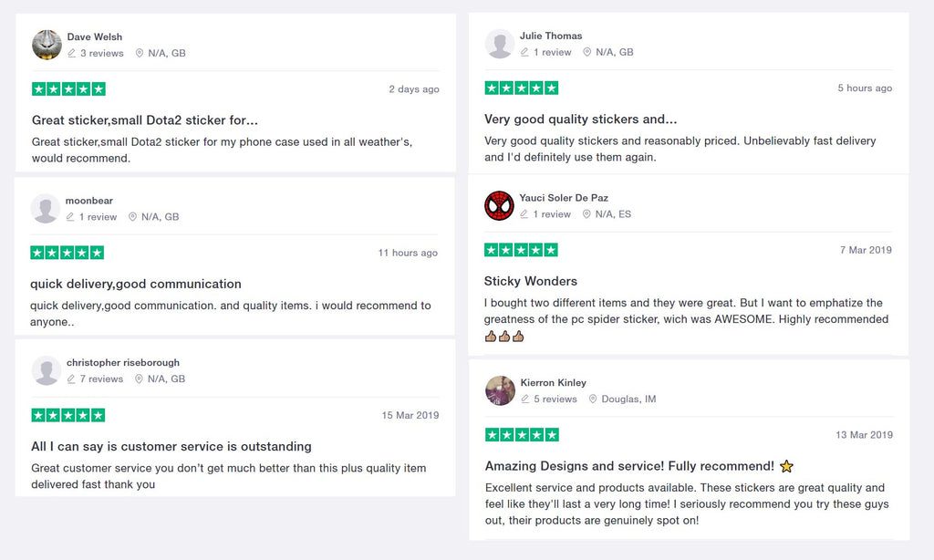Screen dimensions: 934x560
Task: Click Kierron Kinley's profile photo
Action: coord(501,390)
